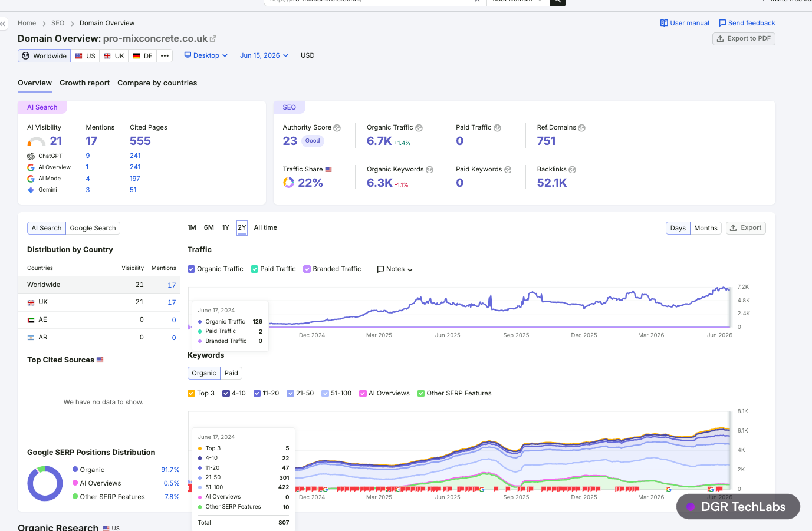Click the globe icon beside Paid Keywords

508,170
